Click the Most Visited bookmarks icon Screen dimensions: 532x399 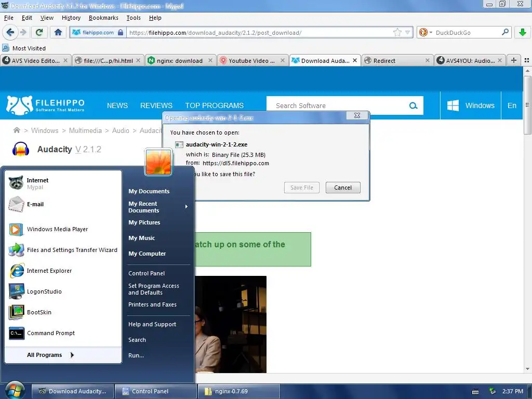click(x=5, y=48)
